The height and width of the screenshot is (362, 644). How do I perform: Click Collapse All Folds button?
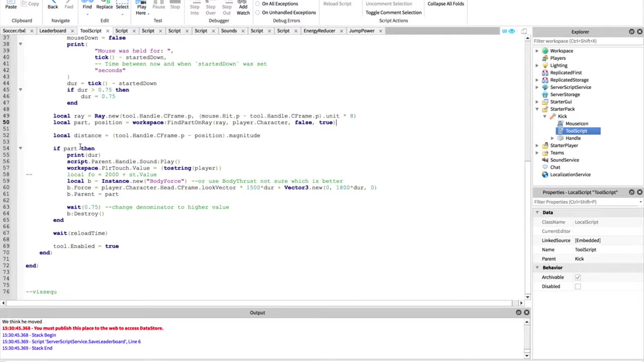(x=446, y=4)
